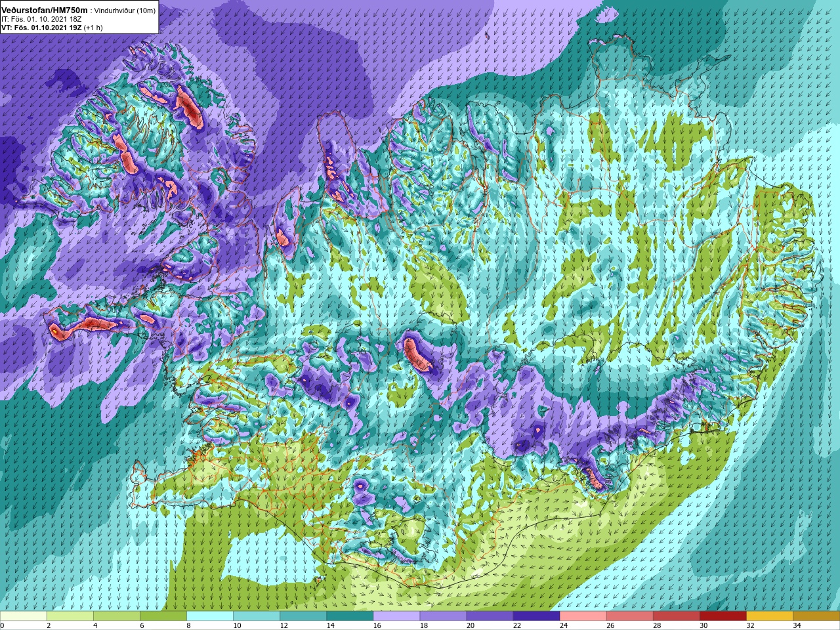Click the 18–20 purple legend swatch

tap(443, 616)
